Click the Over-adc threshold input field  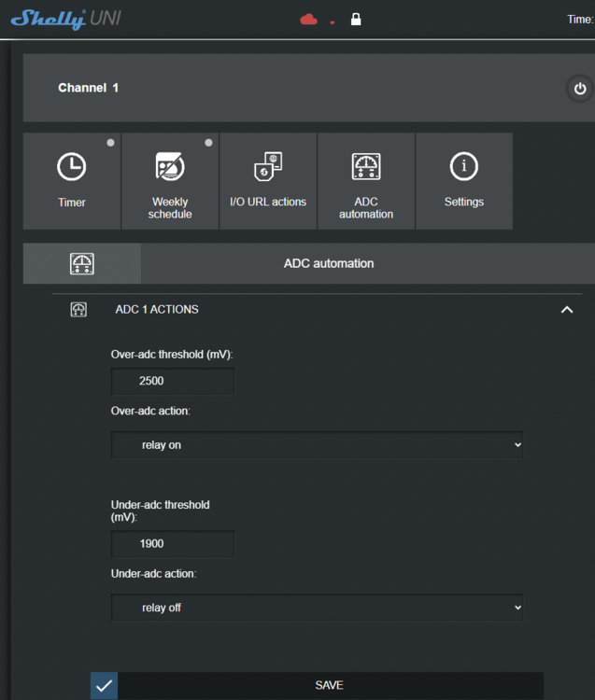[x=173, y=382]
